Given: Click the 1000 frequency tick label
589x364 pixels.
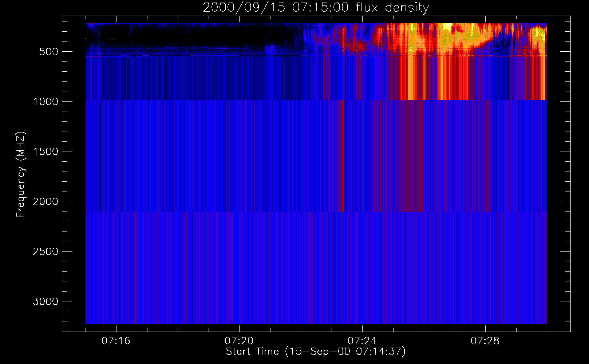Looking at the screenshot, I should 46,102.
